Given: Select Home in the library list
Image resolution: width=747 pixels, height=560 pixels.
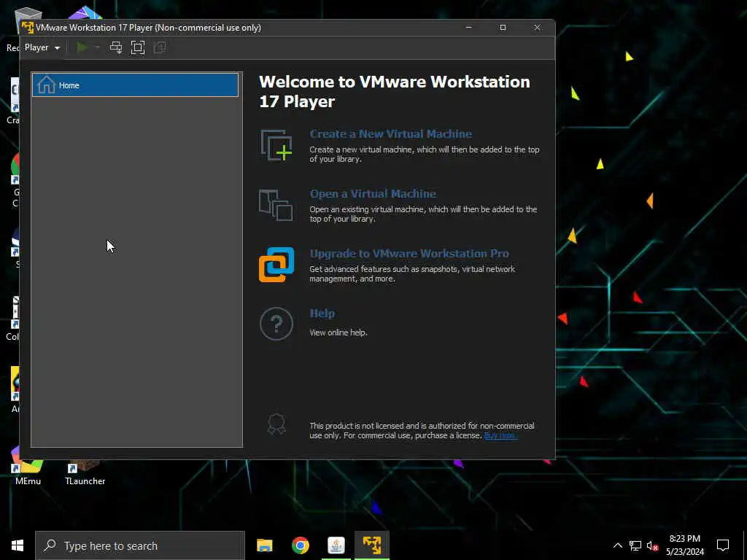Looking at the screenshot, I should [x=135, y=85].
